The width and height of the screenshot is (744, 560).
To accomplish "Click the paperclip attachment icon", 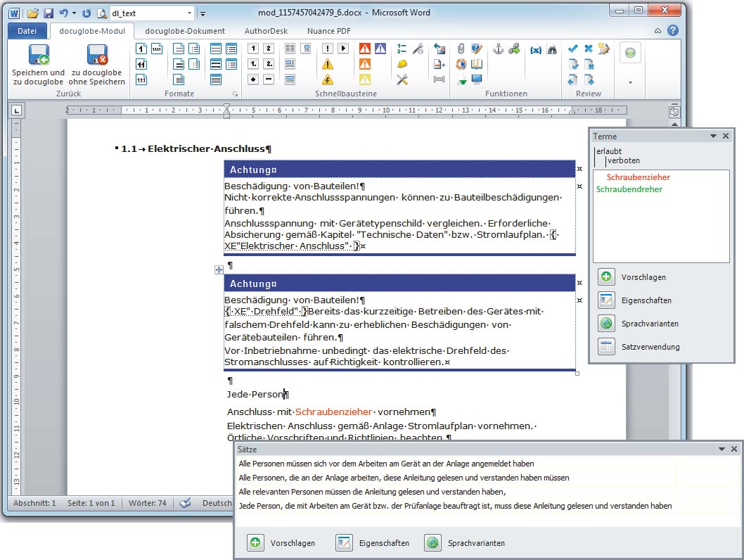I will tap(461, 49).
